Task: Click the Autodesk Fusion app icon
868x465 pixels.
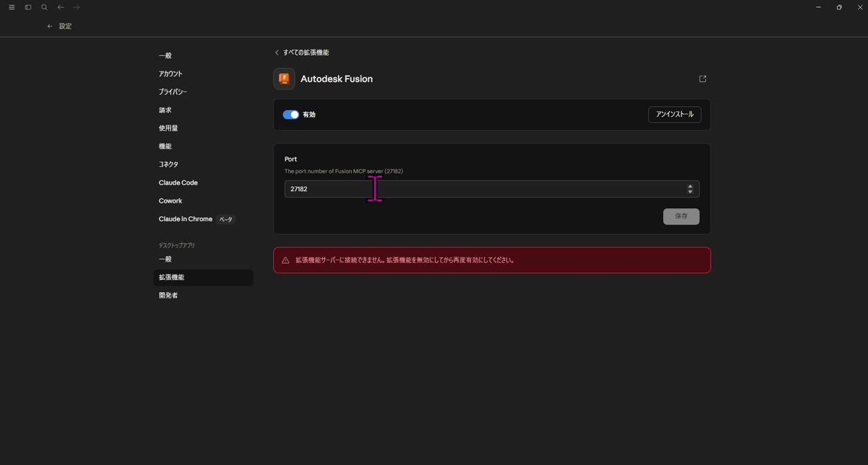Action: click(284, 79)
